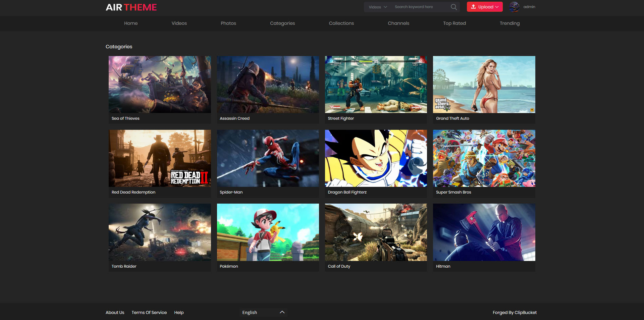
Task: Click the search magnifier icon
Action: click(x=454, y=7)
